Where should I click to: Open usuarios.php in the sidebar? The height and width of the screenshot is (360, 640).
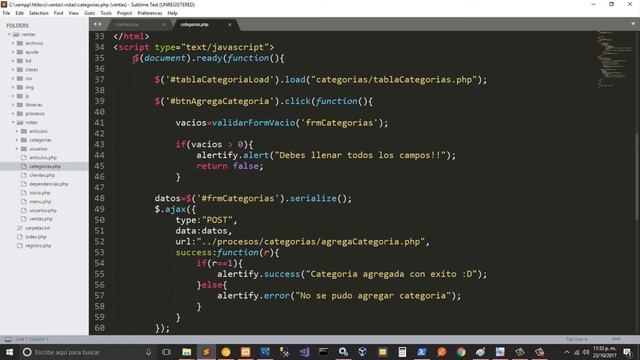coord(42,210)
